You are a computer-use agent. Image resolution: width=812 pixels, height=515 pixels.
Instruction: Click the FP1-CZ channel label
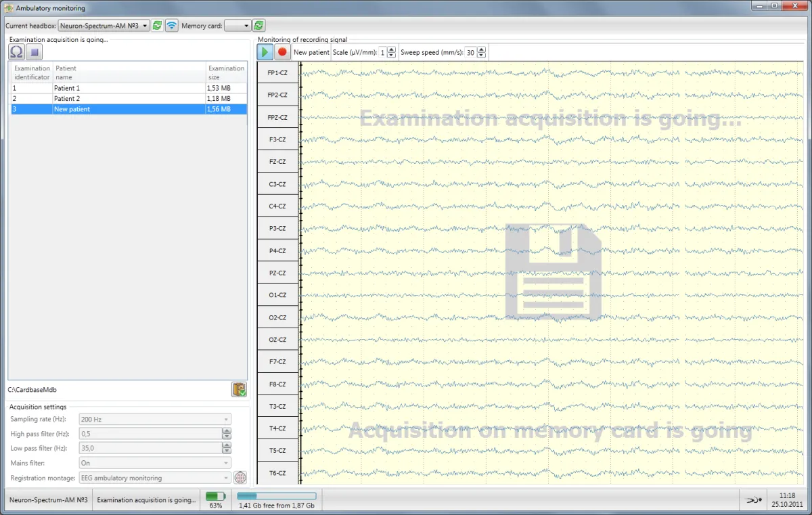277,72
